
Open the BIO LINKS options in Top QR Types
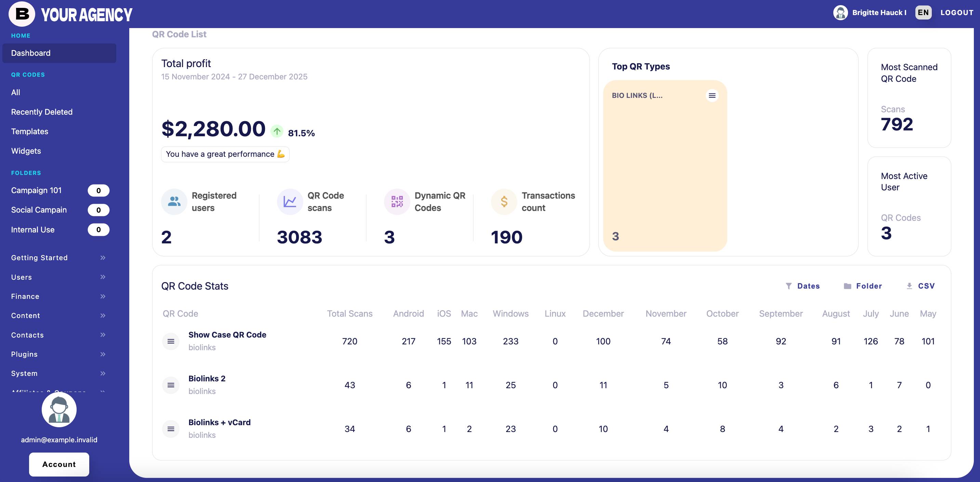click(x=712, y=95)
